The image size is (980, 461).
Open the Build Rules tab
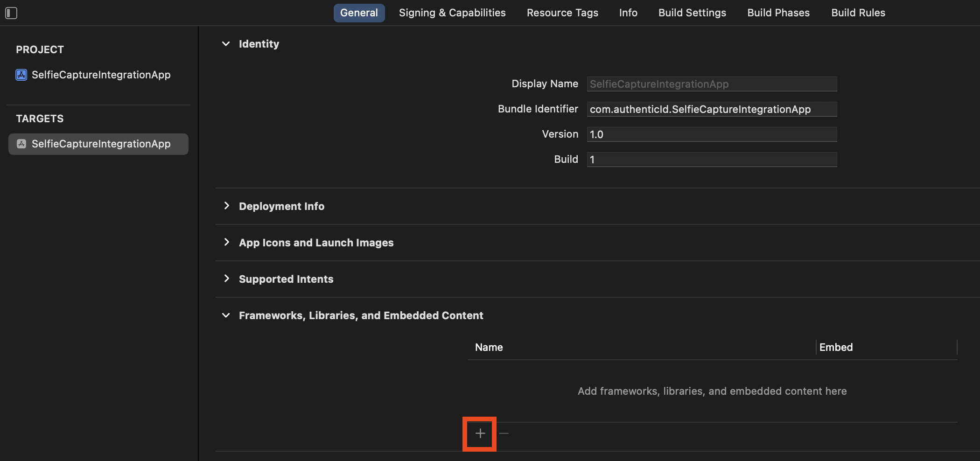858,13
